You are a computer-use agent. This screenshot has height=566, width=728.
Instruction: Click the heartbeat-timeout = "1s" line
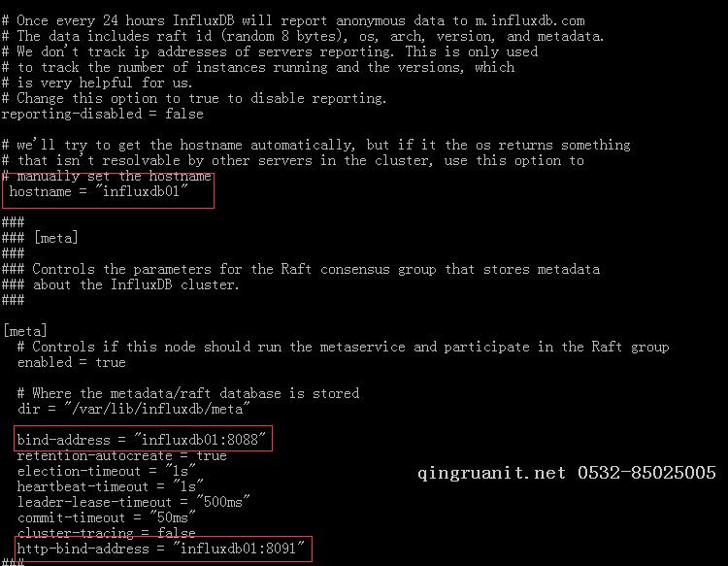click(x=110, y=486)
